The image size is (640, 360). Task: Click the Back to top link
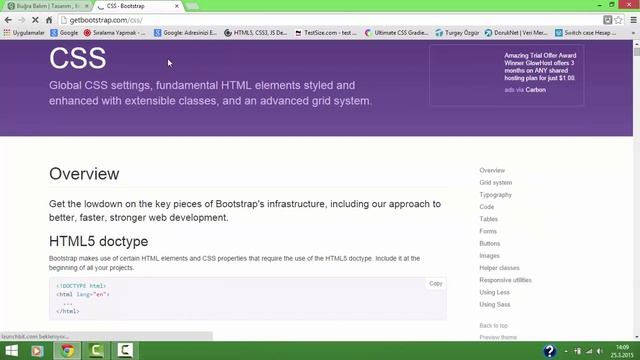[493, 326]
